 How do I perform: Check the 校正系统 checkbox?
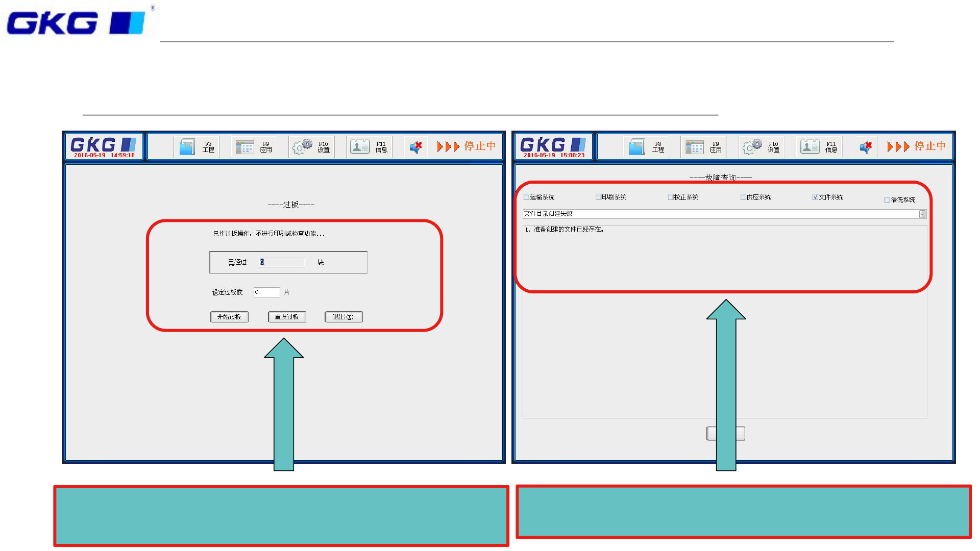(x=671, y=197)
